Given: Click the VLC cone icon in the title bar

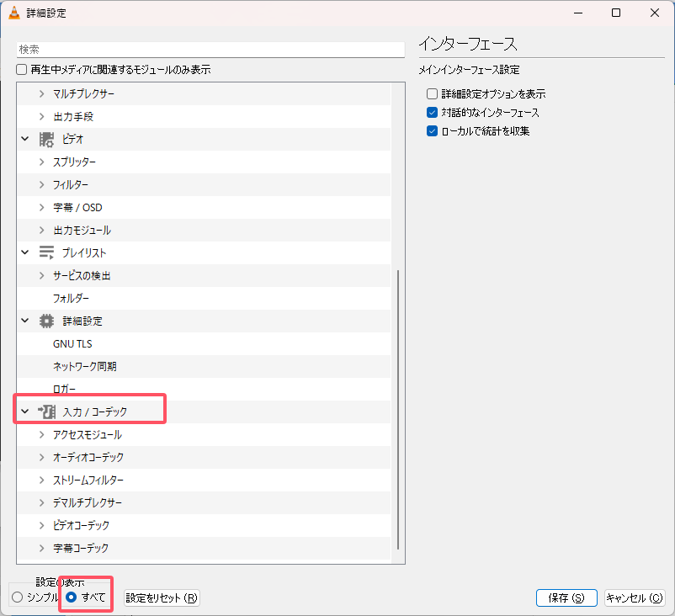Looking at the screenshot, I should click(15, 13).
